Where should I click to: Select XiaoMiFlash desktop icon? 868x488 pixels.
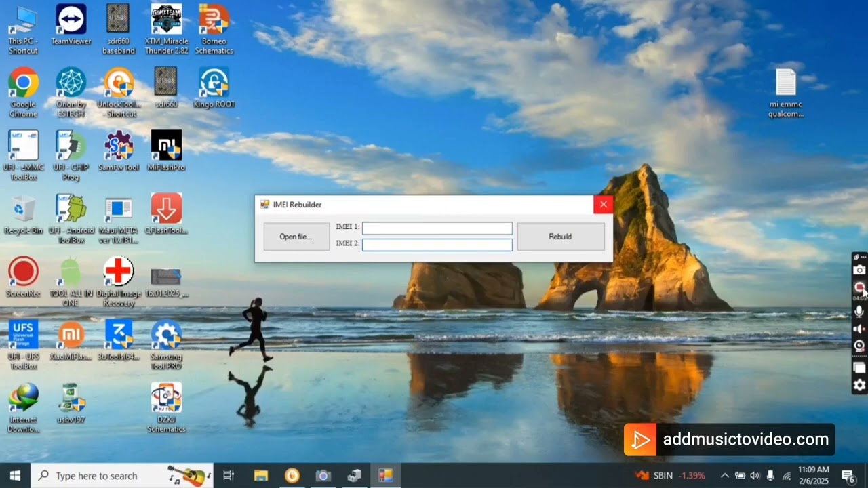click(x=71, y=340)
